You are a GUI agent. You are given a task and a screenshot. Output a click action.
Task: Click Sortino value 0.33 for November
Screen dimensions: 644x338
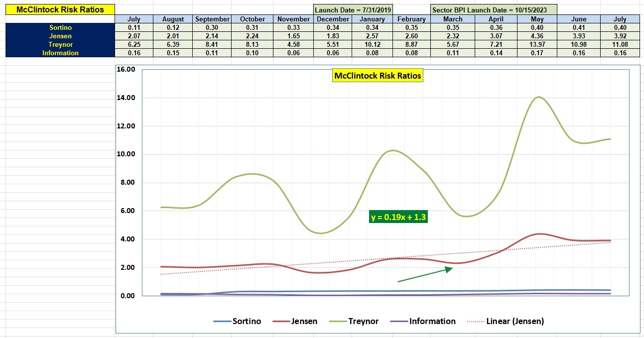click(x=293, y=27)
